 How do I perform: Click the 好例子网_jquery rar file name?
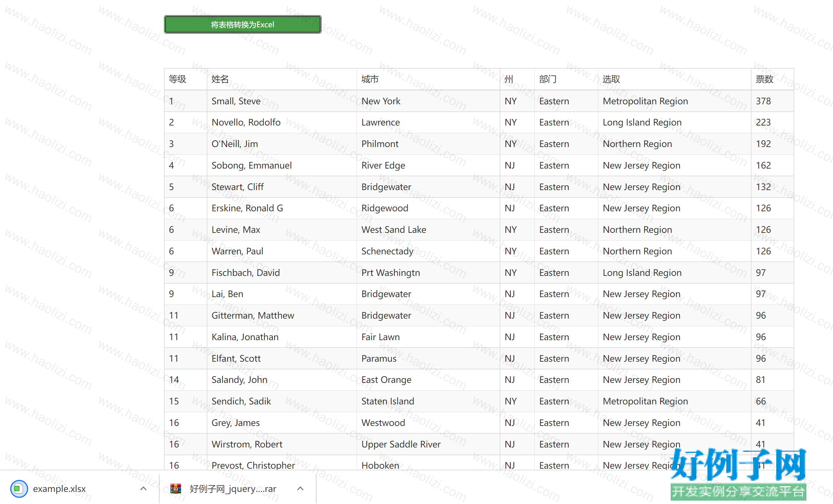coord(233,489)
